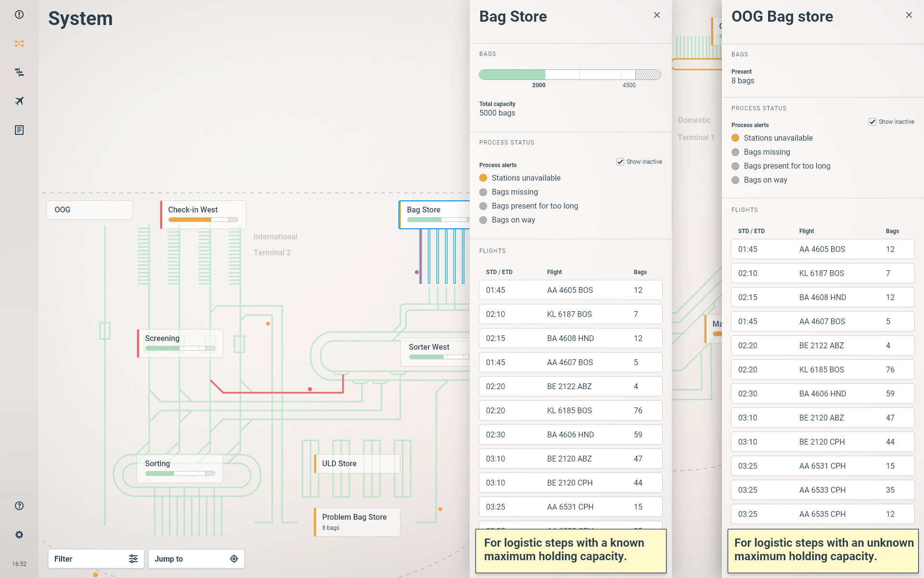Image resolution: width=924 pixels, height=578 pixels.
Task: Click the shuffle/crossover routes icon
Action: (19, 43)
